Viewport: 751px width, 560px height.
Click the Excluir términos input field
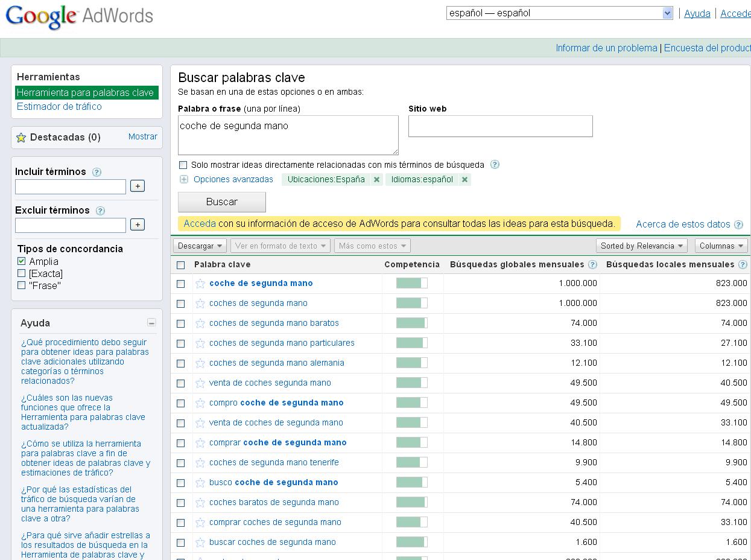click(71, 225)
